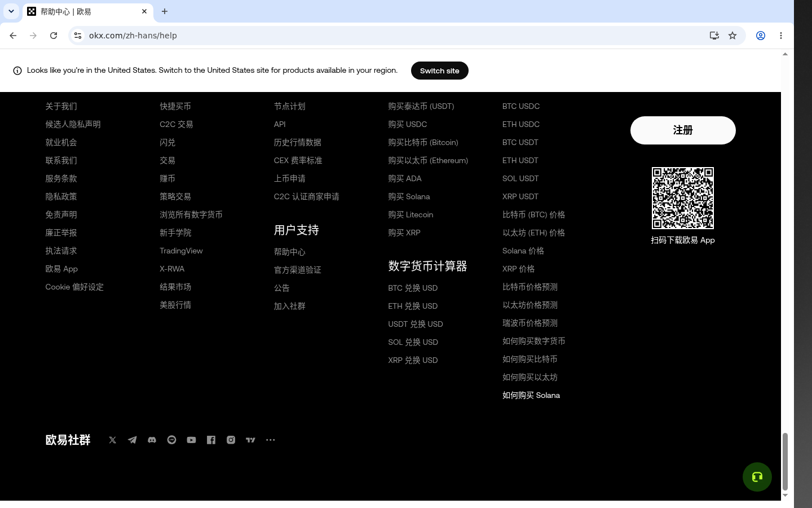Viewport: 812px width, 508px height.
Task: Open the X-RWA link
Action: pyautogui.click(x=172, y=269)
